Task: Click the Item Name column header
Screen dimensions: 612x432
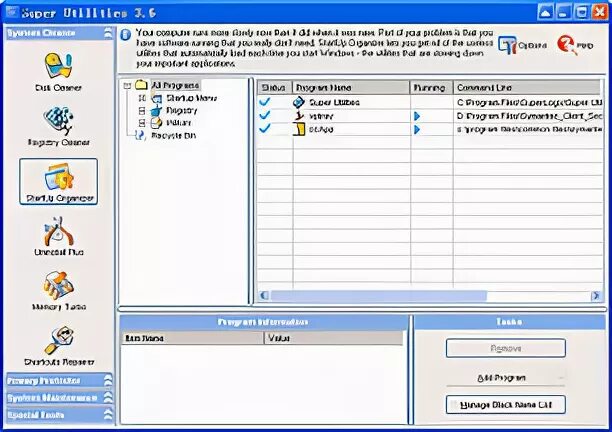Action: (193, 338)
